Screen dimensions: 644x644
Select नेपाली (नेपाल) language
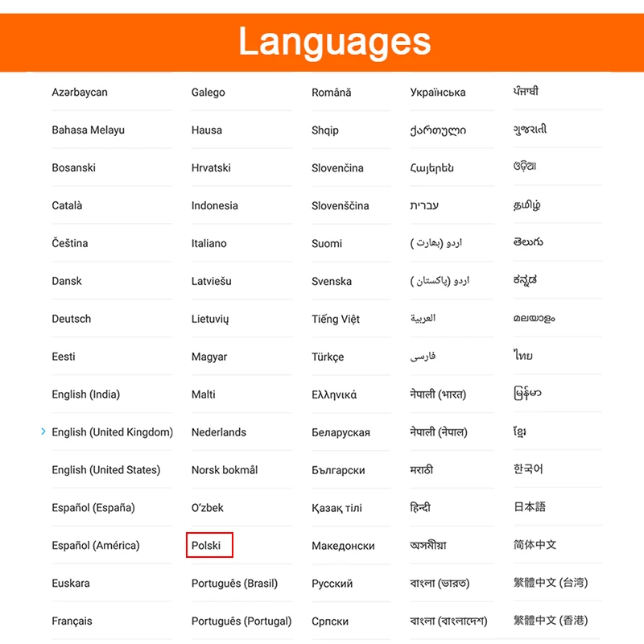click(439, 432)
